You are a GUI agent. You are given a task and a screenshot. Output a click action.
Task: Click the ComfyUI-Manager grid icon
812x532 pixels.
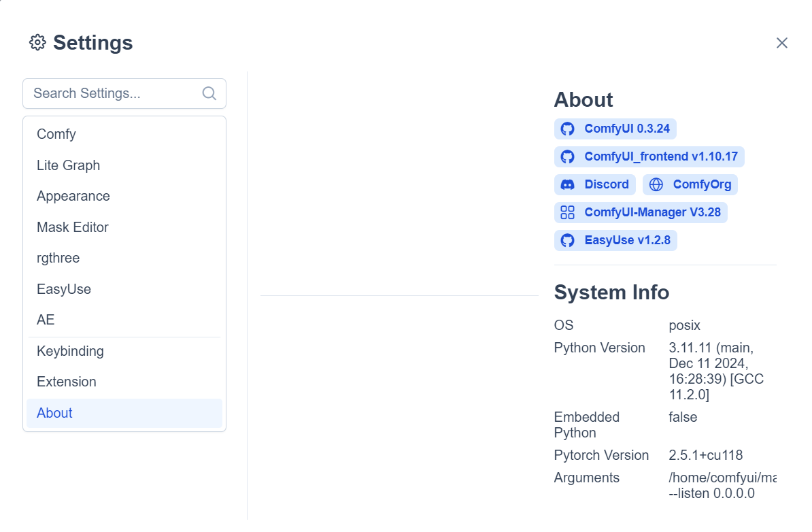point(567,212)
